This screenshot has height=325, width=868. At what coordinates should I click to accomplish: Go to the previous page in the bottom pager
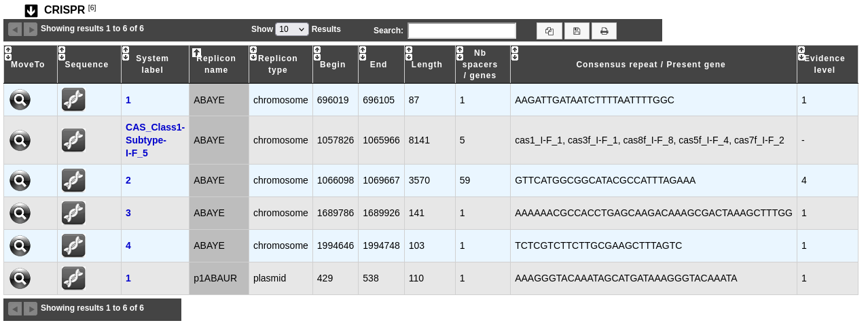pos(15,309)
